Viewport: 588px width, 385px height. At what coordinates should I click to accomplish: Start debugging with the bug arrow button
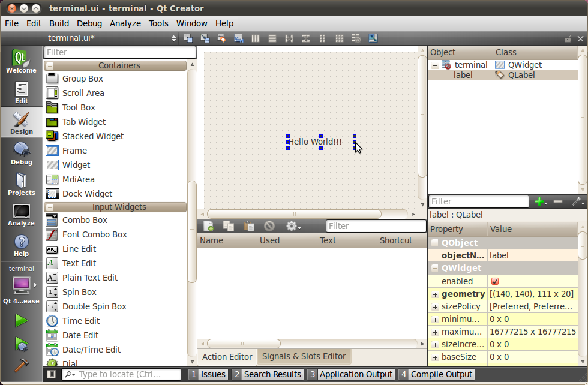click(x=21, y=344)
